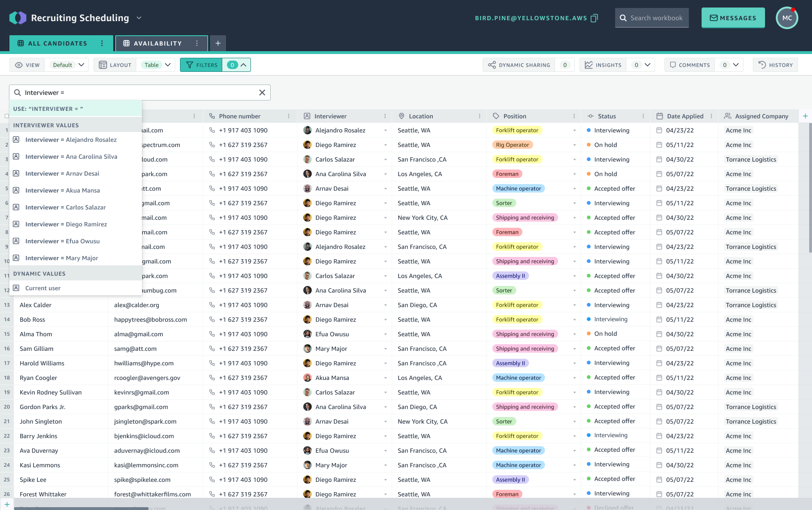The image size is (812, 510).
Task: Open Availability tab options menu
Action: click(x=197, y=43)
